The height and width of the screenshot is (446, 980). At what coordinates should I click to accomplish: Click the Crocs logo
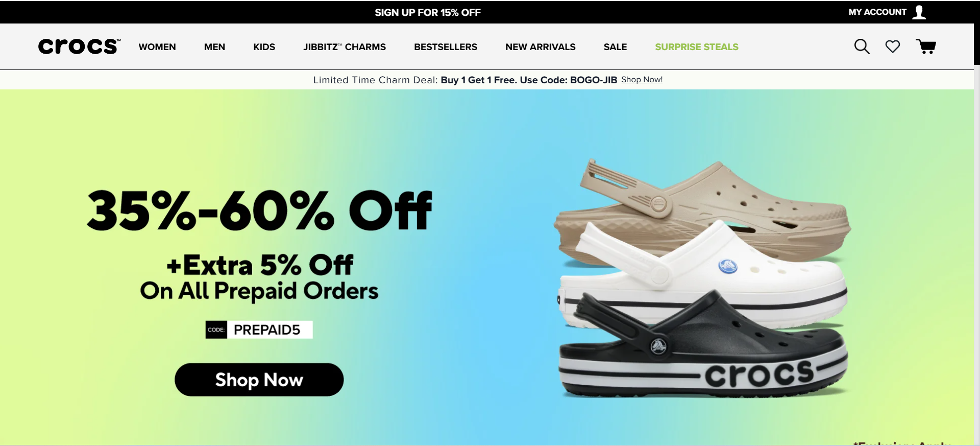coord(80,46)
